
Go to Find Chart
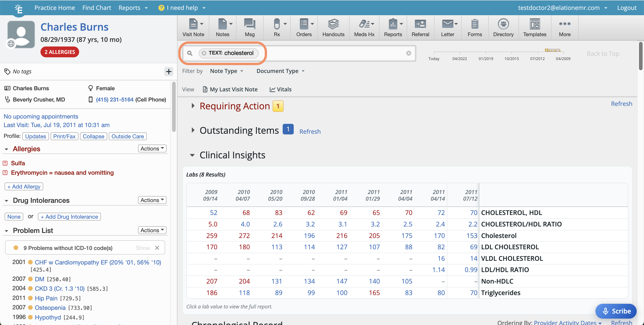point(97,8)
